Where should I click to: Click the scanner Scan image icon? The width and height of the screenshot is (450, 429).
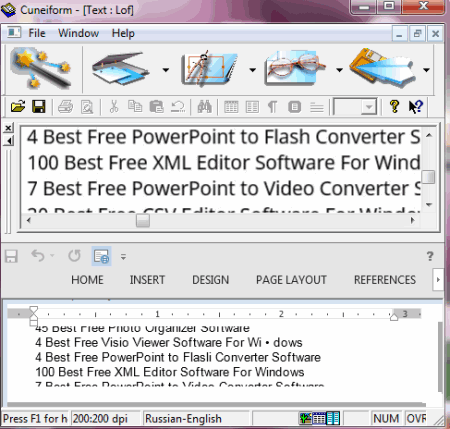120,69
